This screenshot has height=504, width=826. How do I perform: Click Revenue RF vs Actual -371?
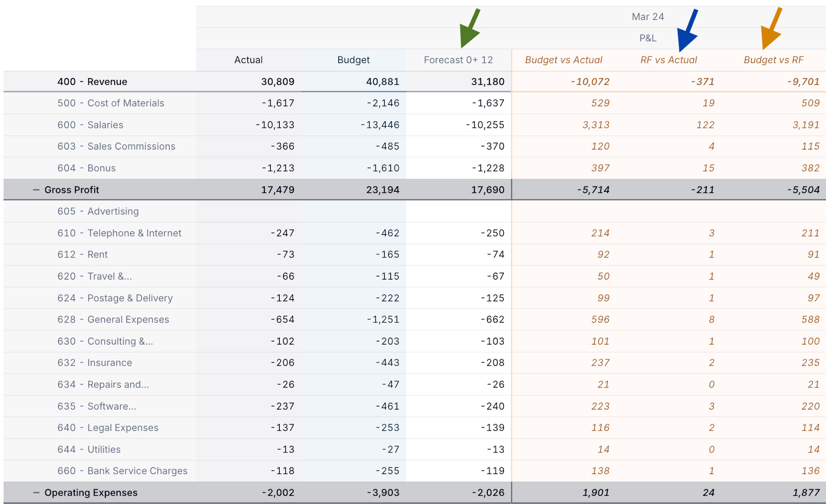702,82
